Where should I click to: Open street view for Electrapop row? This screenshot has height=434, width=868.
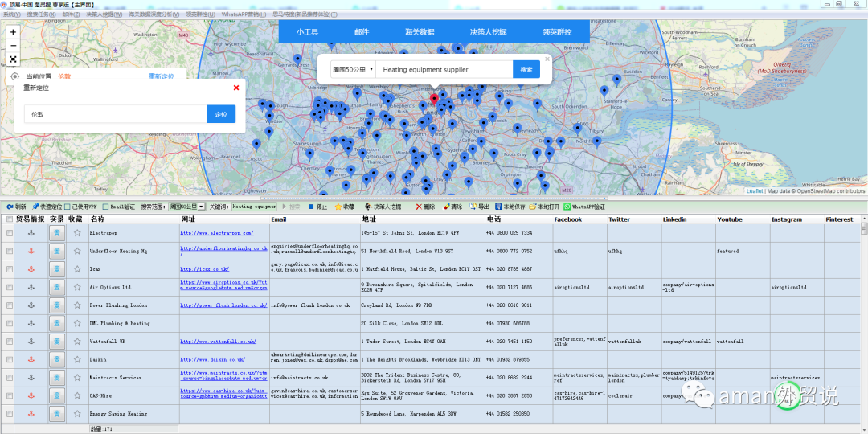(57, 233)
